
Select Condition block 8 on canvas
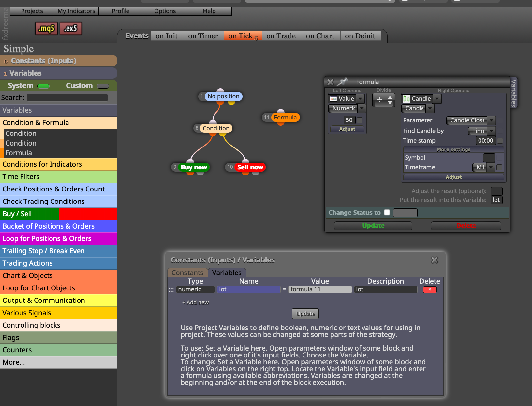tap(216, 128)
